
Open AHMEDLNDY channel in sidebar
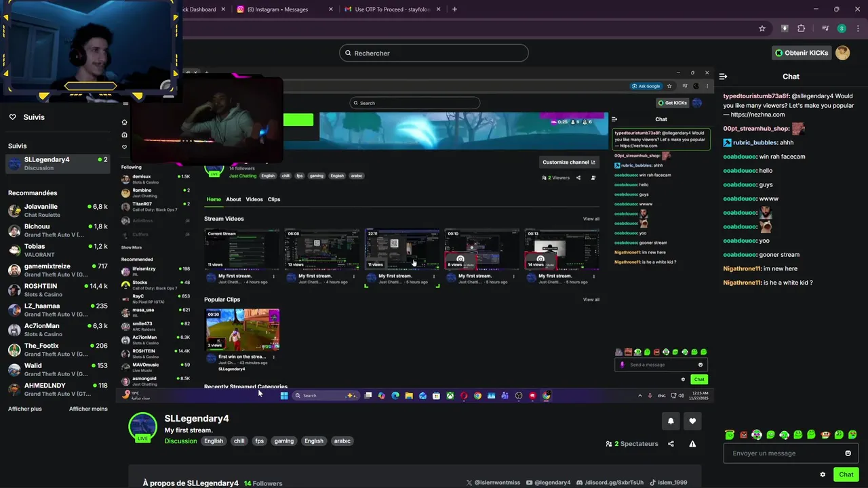(x=58, y=389)
